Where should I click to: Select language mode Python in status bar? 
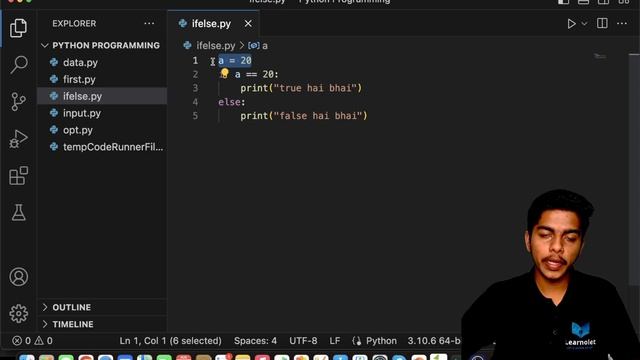(x=381, y=340)
